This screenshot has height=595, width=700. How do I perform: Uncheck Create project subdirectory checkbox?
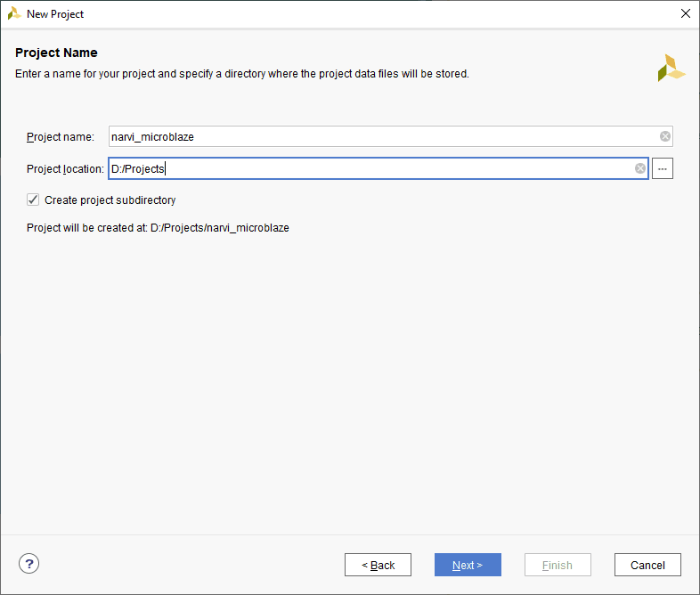[34, 200]
